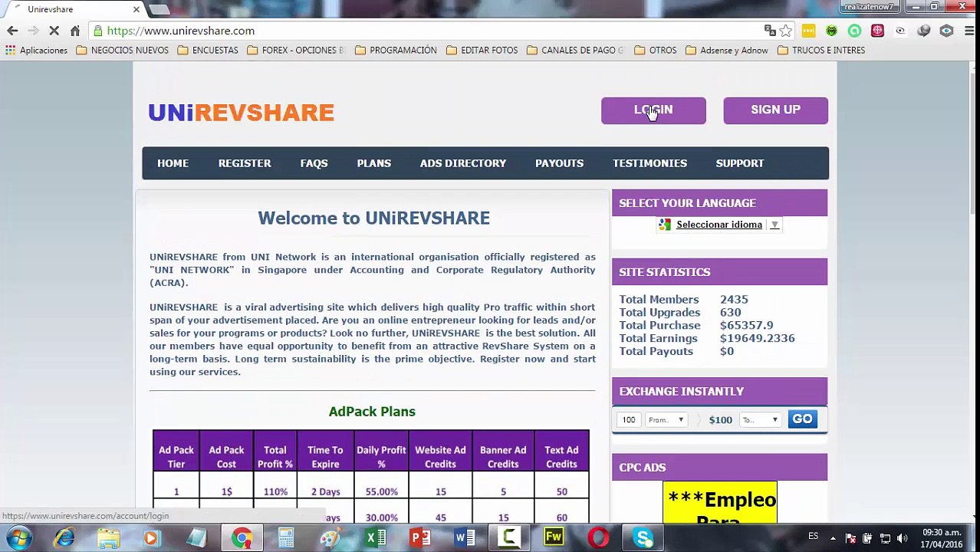Click the exchange amount field with 100

point(630,419)
